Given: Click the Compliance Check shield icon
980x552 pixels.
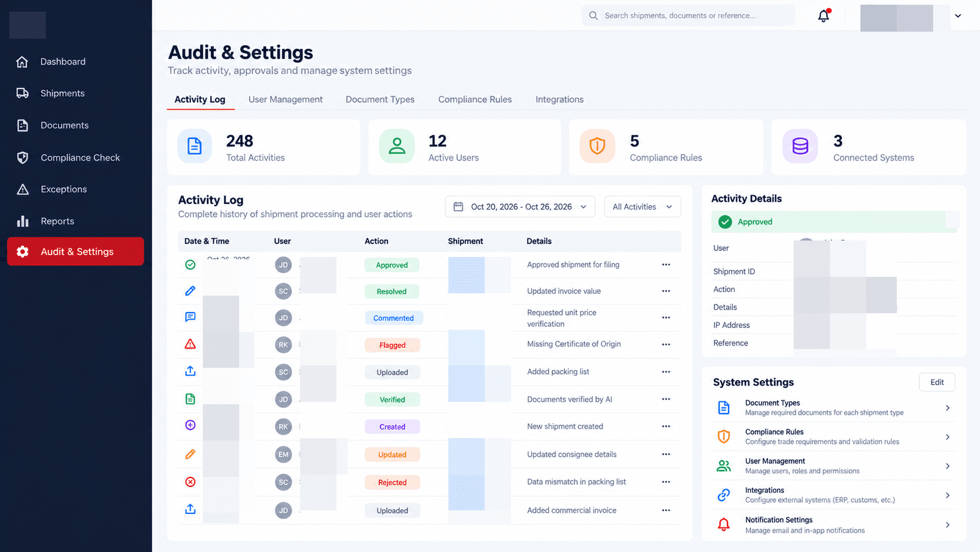Looking at the screenshot, I should (x=22, y=157).
